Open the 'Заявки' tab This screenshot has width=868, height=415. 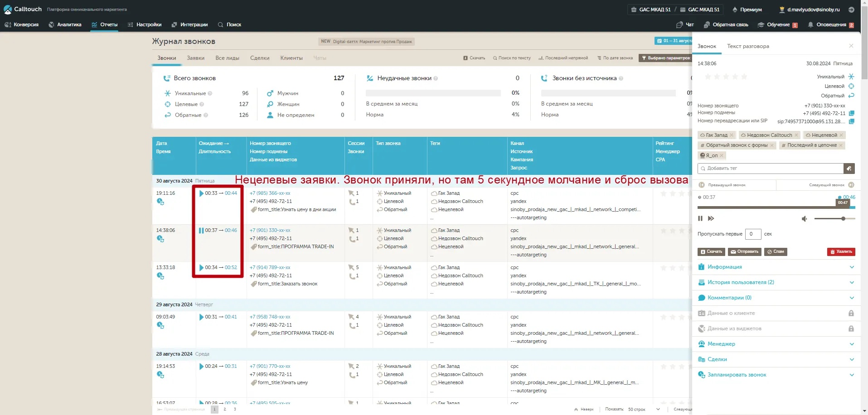click(195, 58)
